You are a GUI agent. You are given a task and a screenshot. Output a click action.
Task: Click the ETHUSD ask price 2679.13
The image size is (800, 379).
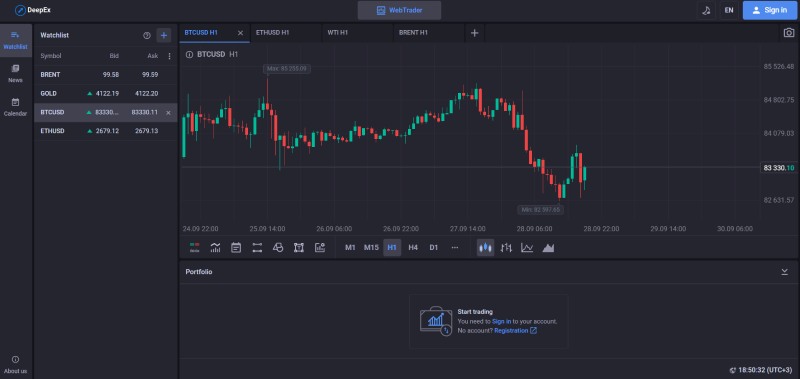coord(146,131)
